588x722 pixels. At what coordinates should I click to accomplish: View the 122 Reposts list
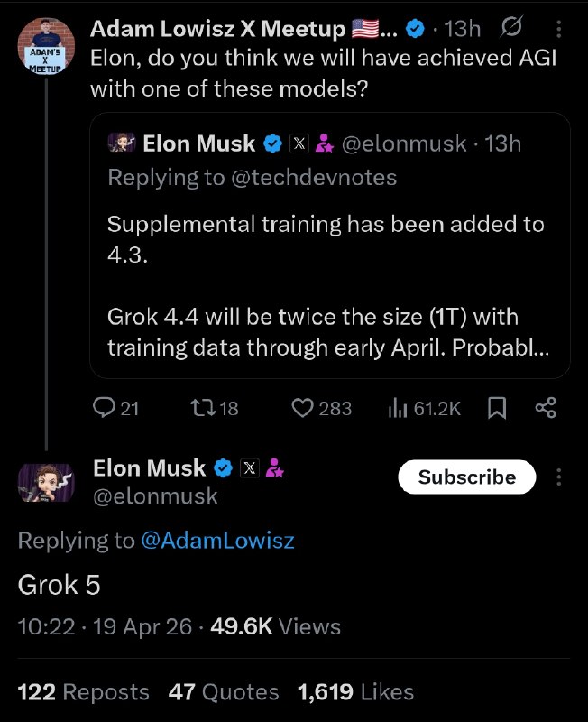pyautogui.click(x=83, y=692)
